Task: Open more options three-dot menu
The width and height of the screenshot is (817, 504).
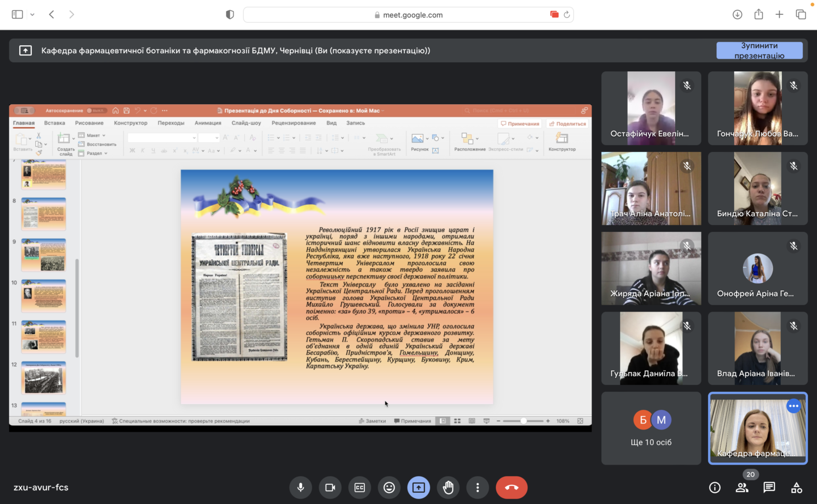Action: [x=478, y=488]
